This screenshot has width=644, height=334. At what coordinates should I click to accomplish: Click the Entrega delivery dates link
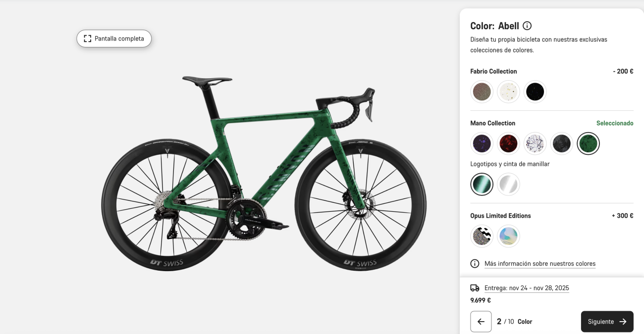click(527, 287)
